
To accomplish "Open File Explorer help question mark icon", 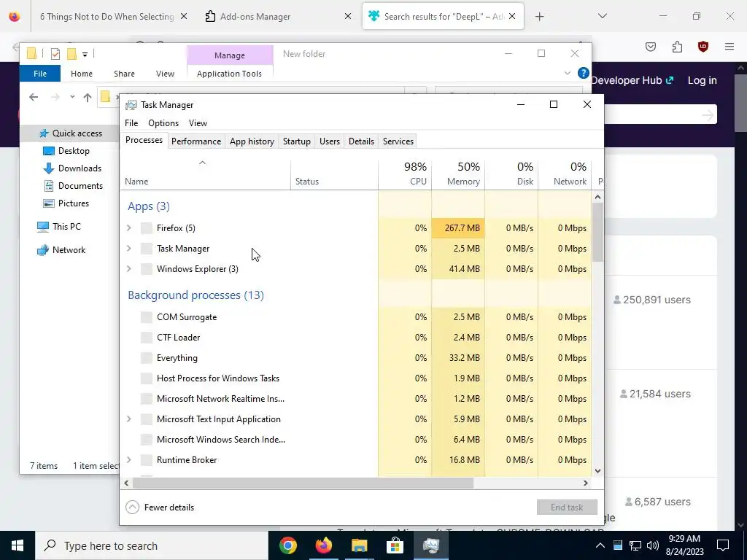I will pos(583,74).
